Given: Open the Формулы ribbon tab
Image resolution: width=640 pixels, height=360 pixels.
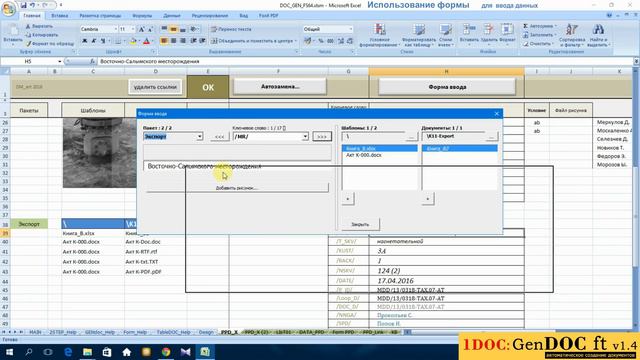Looking at the screenshot, I should click(142, 16).
